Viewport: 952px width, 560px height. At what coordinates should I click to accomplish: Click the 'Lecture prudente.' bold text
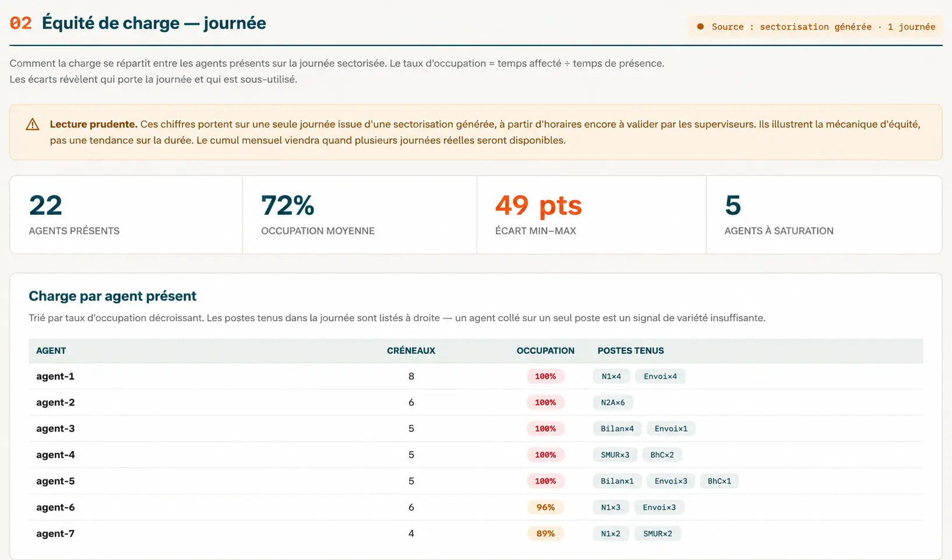[x=93, y=124]
